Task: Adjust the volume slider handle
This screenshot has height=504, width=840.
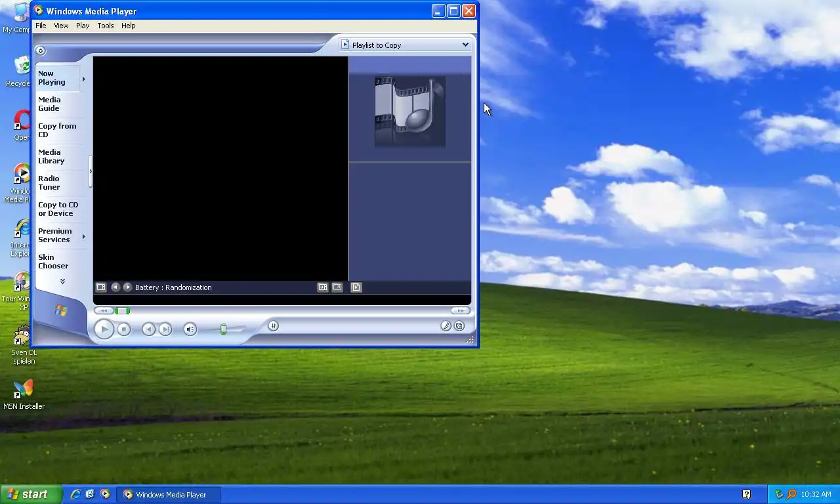Action: [223, 329]
